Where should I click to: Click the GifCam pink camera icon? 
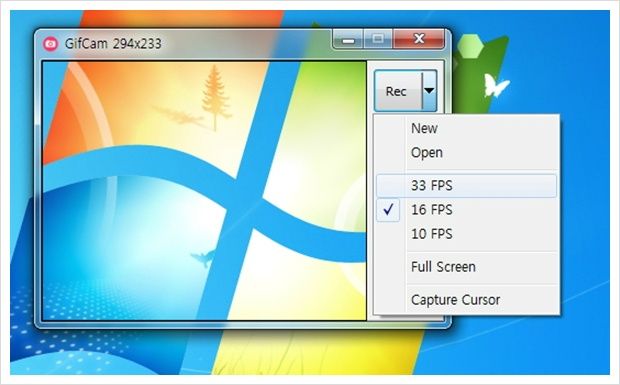(50, 43)
